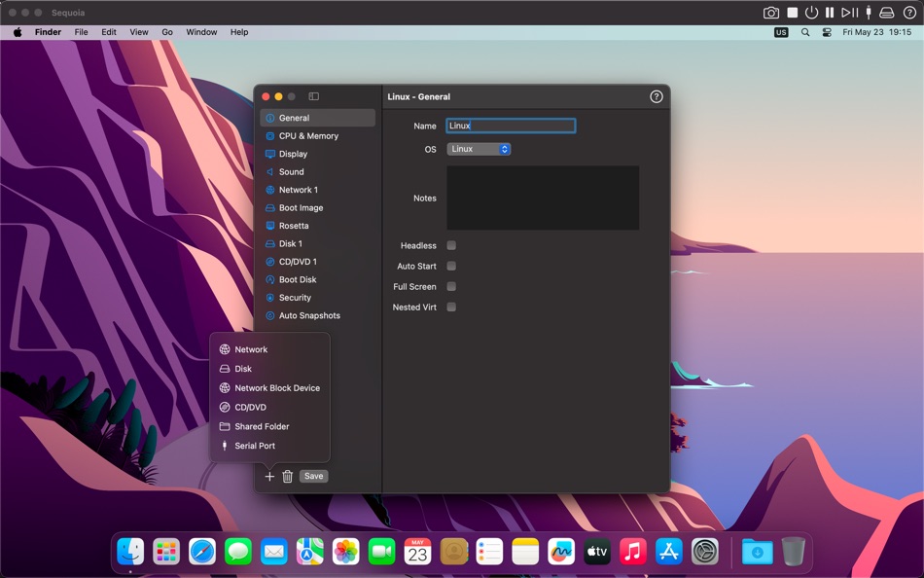The height and width of the screenshot is (578, 924).
Task: Enable Nested Virt option
Action: (450, 307)
